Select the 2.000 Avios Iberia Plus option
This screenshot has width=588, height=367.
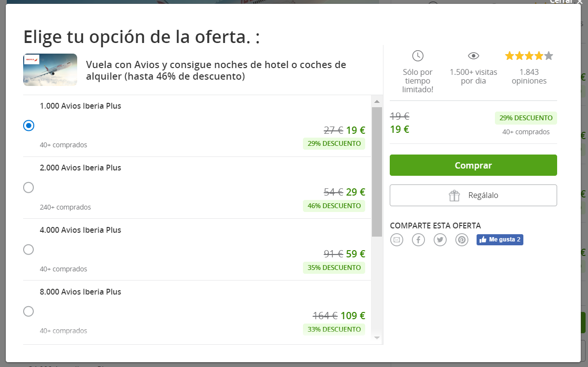[x=29, y=187]
